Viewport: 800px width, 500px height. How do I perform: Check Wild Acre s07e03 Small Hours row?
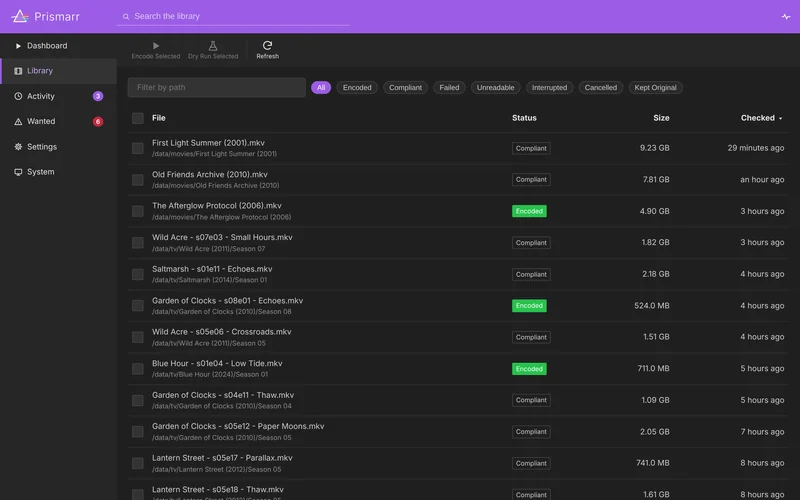(x=138, y=242)
